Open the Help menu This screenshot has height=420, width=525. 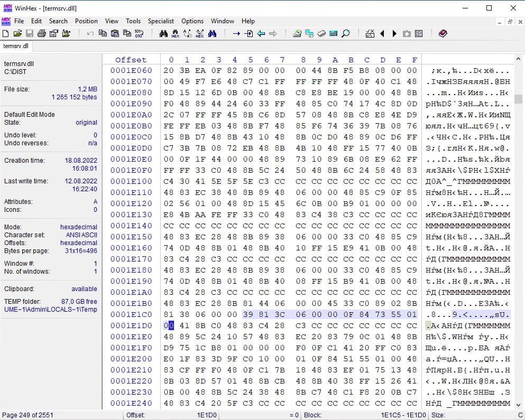[x=248, y=21]
